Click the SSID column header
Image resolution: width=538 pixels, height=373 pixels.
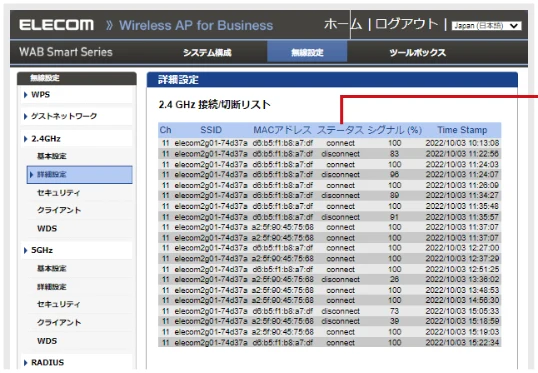click(x=211, y=130)
